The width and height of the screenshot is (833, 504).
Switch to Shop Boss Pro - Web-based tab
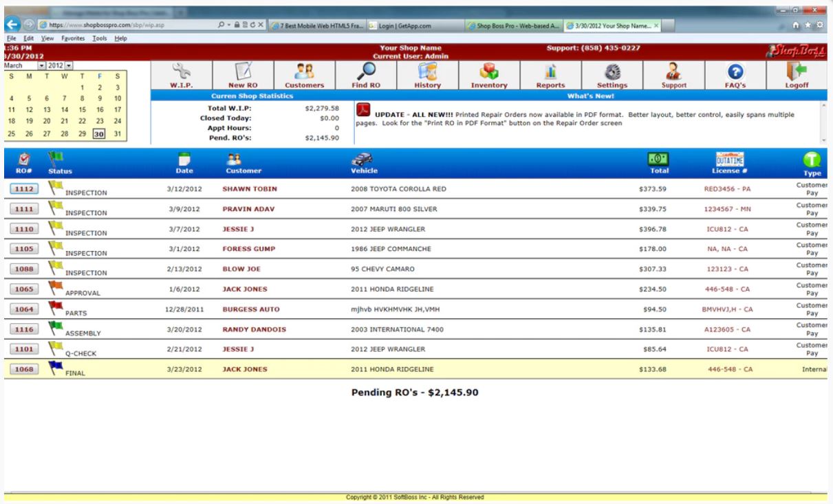click(513, 25)
